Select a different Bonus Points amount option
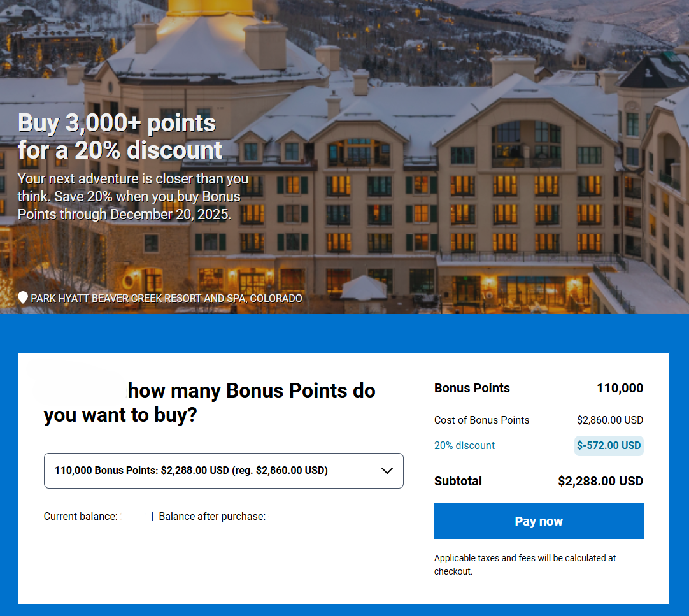This screenshot has height=616, width=689. click(x=224, y=470)
